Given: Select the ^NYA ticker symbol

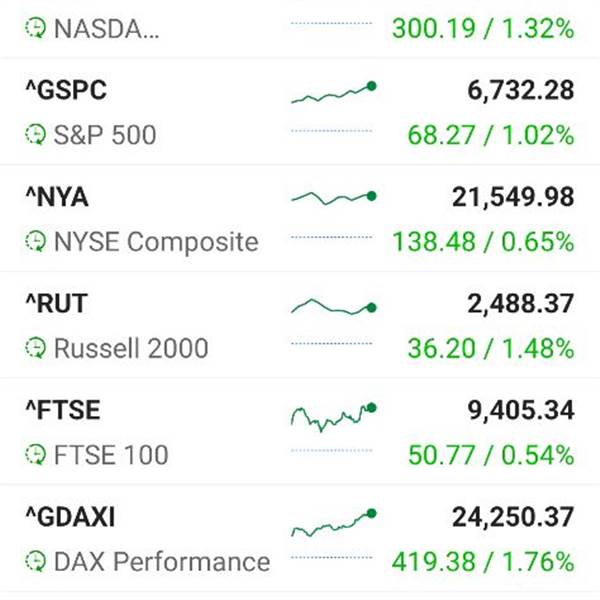Looking at the screenshot, I should (57, 197).
